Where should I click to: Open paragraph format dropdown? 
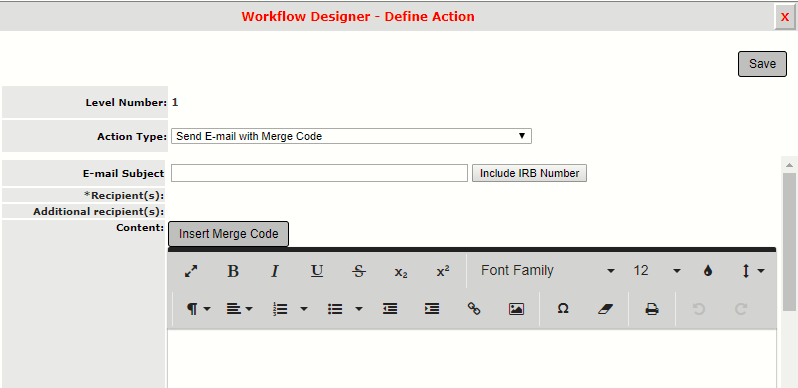198,309
